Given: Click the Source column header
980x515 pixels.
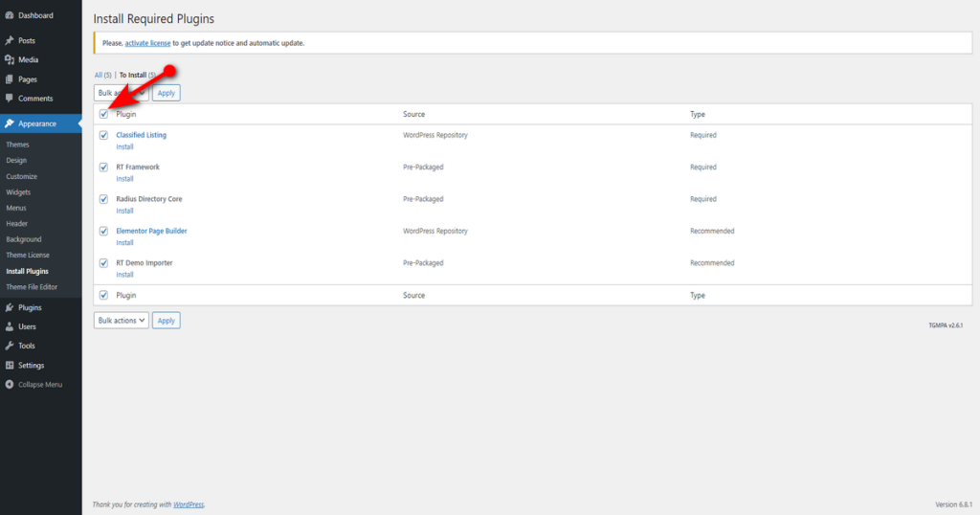Looking at the screenshot, I should pyautogui.click(x=413, y=114).
